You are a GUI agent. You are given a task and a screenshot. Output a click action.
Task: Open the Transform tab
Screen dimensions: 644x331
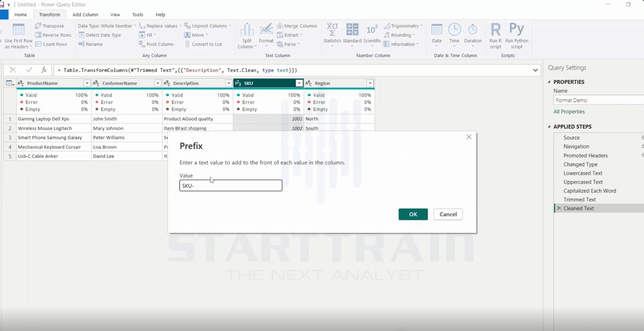point(49,15)
